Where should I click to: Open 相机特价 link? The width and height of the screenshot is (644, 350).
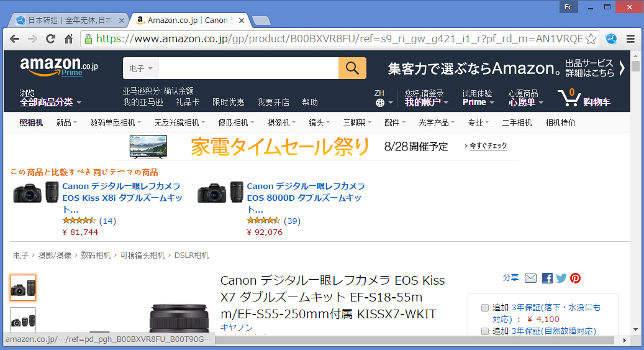click(x=560, y=122)
